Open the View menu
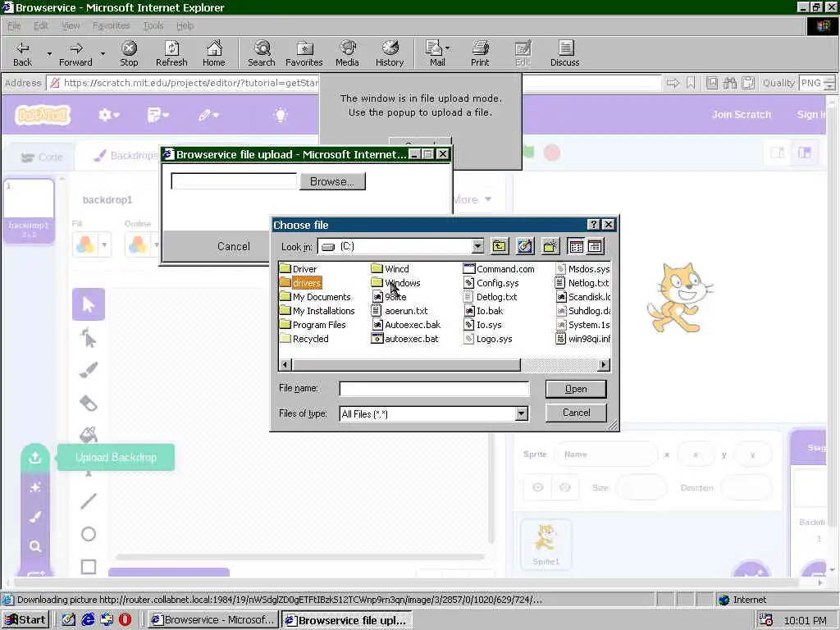 pos(71,25)
